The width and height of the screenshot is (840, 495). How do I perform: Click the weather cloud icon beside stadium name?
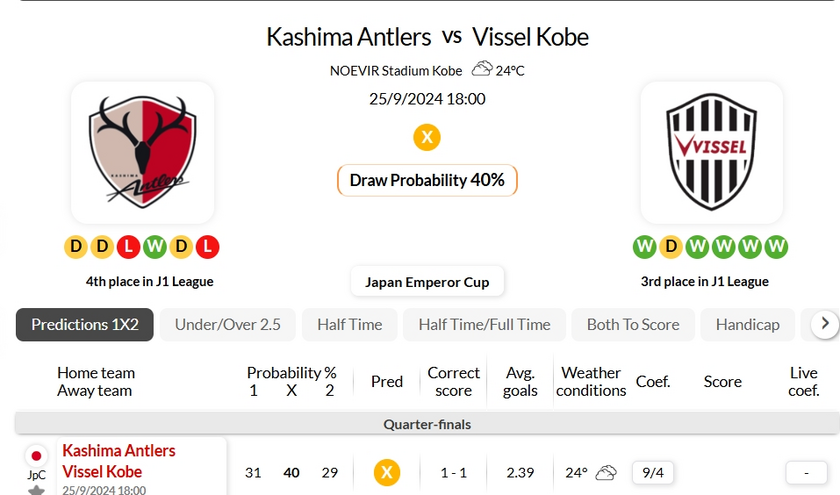[x=482, y=69]
